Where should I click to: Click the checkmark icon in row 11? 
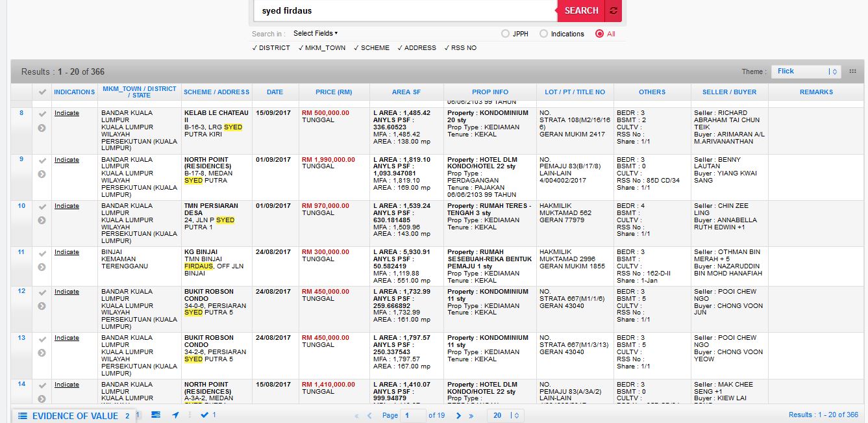[x=42, y=253]
